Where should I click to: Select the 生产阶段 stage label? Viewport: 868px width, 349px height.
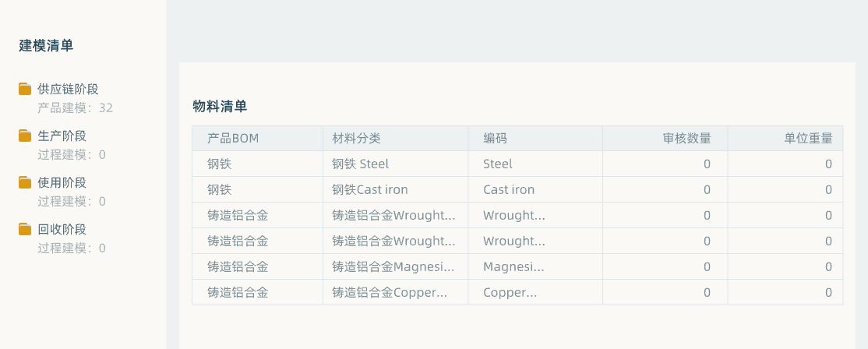click(62, 136)
